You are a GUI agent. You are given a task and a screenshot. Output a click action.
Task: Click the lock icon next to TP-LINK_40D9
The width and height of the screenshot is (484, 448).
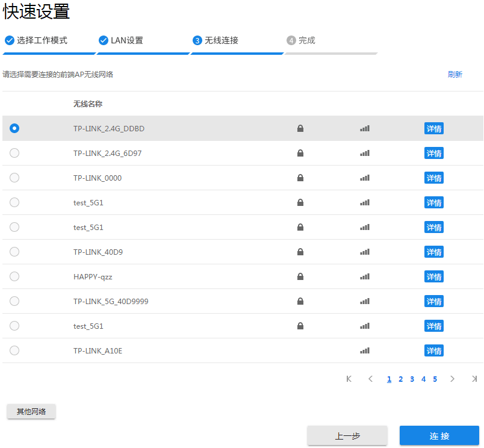coord(300,252)
